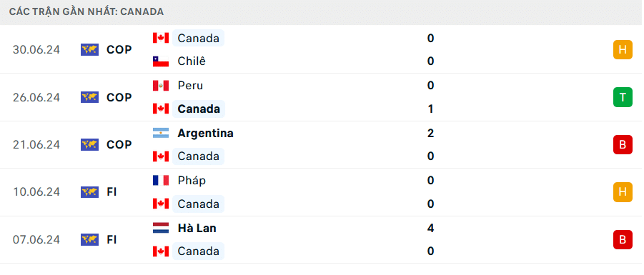644x275 pixels.
Task: Open the Peru team link
Action: coord(190,86)
